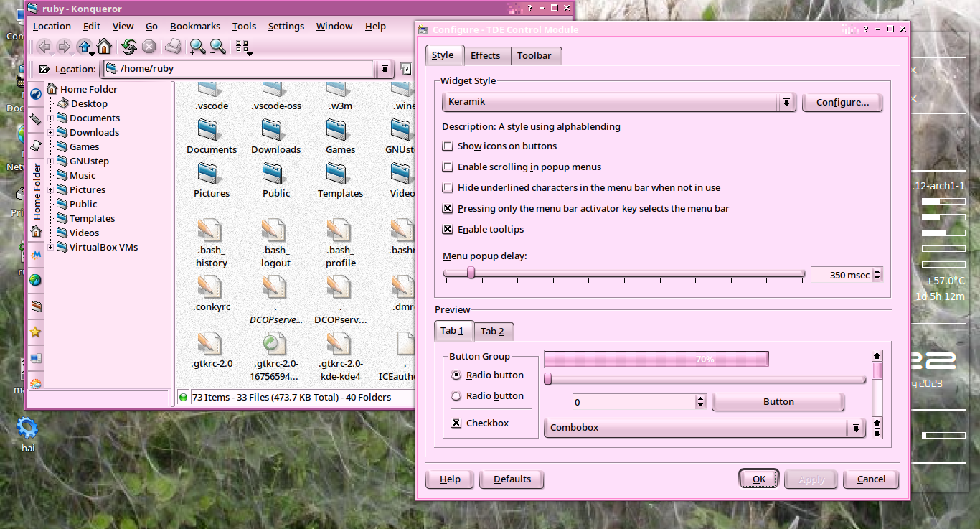
Task: Expand the VirtualBox VMs tree node
Action: click(x=51, y=248)
